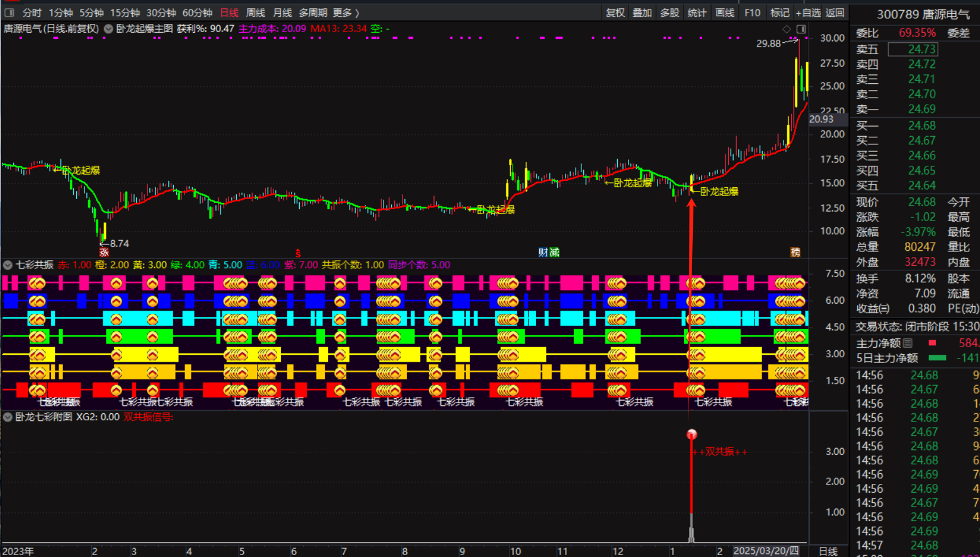Click the diamond icon above the price axis
Image resolution: width=980 pixels, height=557 pixels.
(x=787, y=29)
